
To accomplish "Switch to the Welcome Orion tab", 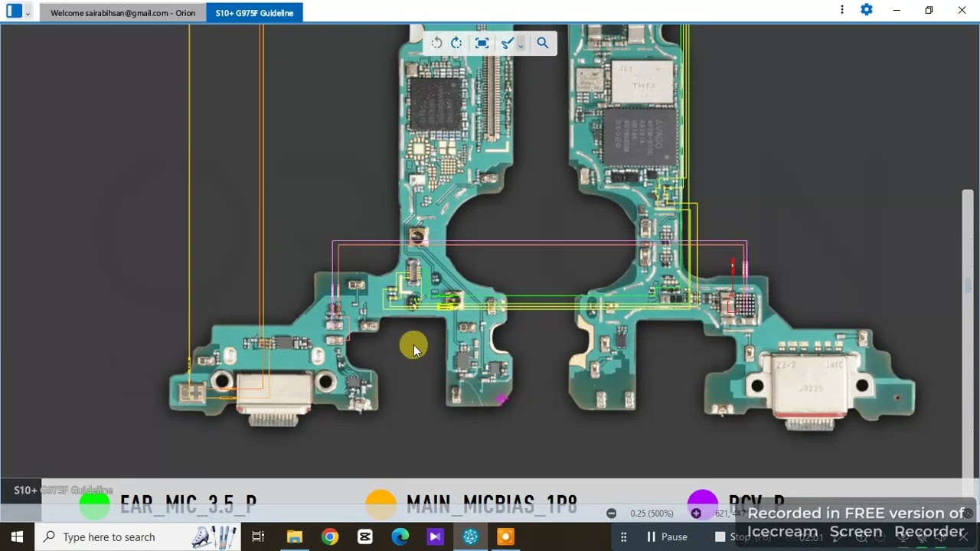I will pos(122,13).
